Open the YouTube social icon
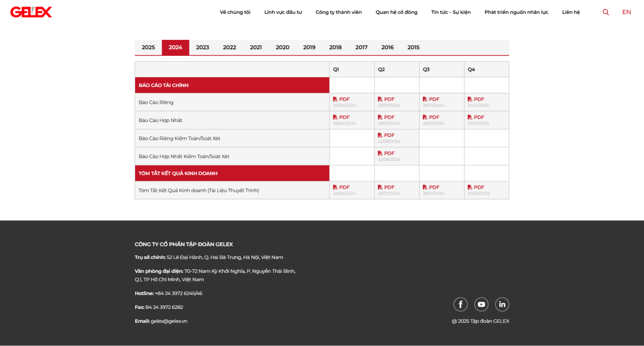 [481, 305]
